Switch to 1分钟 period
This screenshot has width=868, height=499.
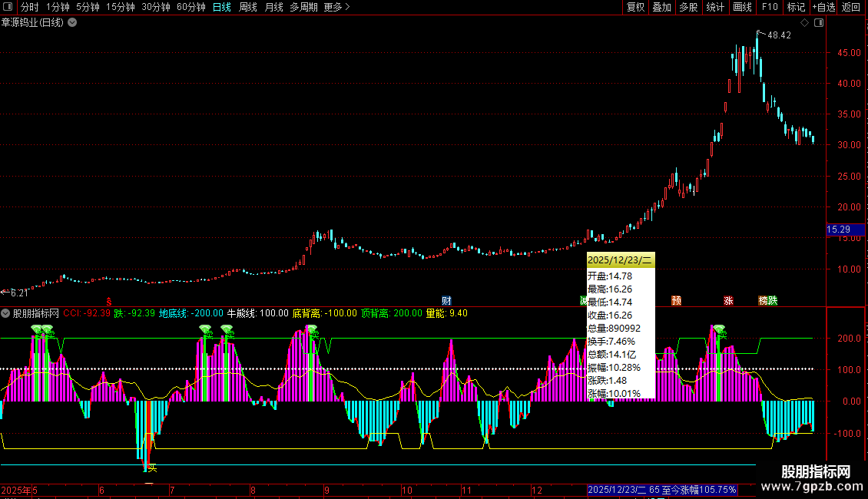(58, 7)
